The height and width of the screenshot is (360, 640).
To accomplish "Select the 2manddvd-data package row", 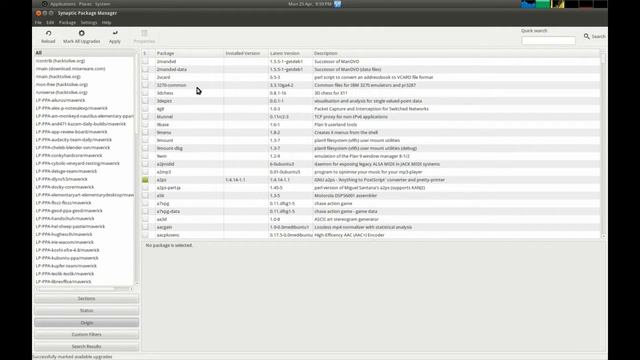I will click(371, 69).
